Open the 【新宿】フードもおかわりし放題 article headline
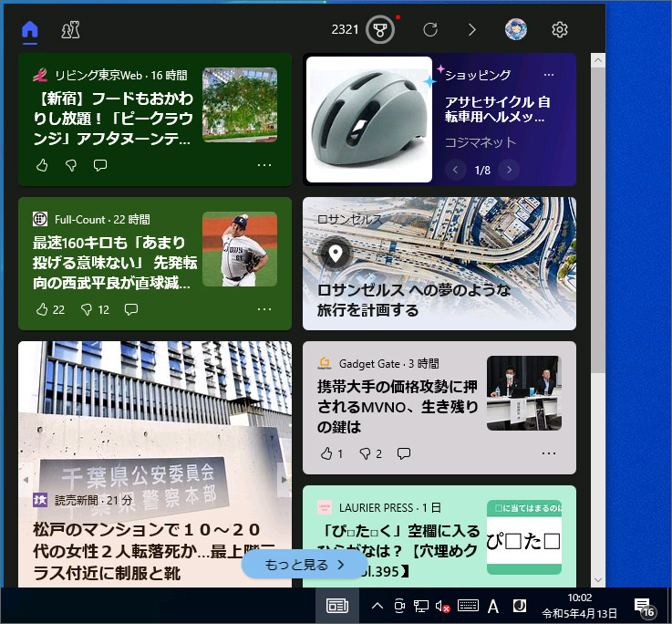 pos(113,118)
